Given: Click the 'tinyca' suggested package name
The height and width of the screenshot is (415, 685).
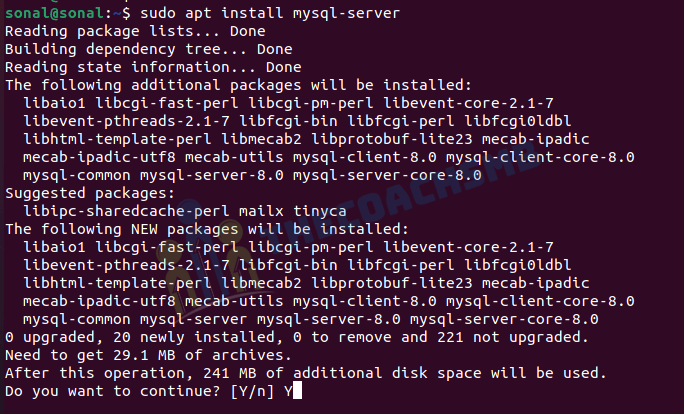Looking at the screenshot, I should coord(319,211).
